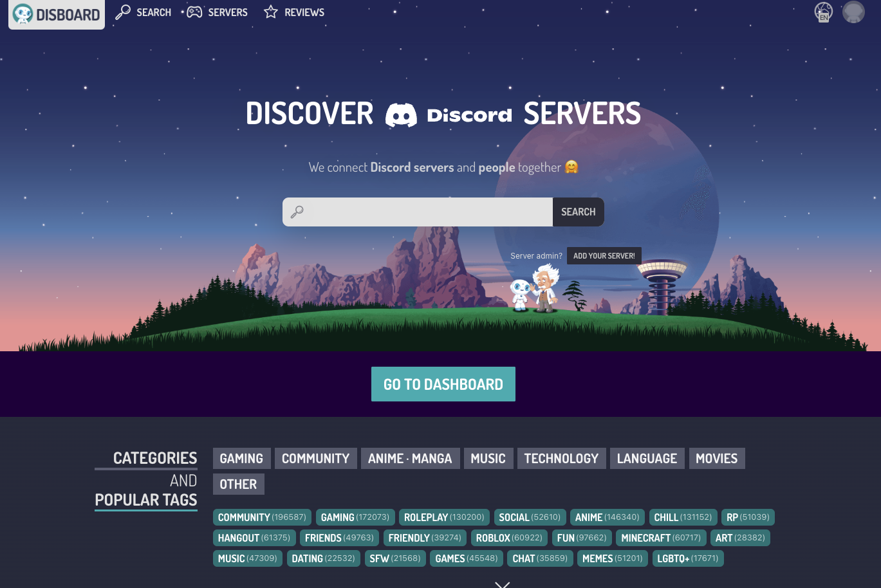Click the 'Server admin?' text
The width and height of the screenshot is (881, 588).
point(536,256)
